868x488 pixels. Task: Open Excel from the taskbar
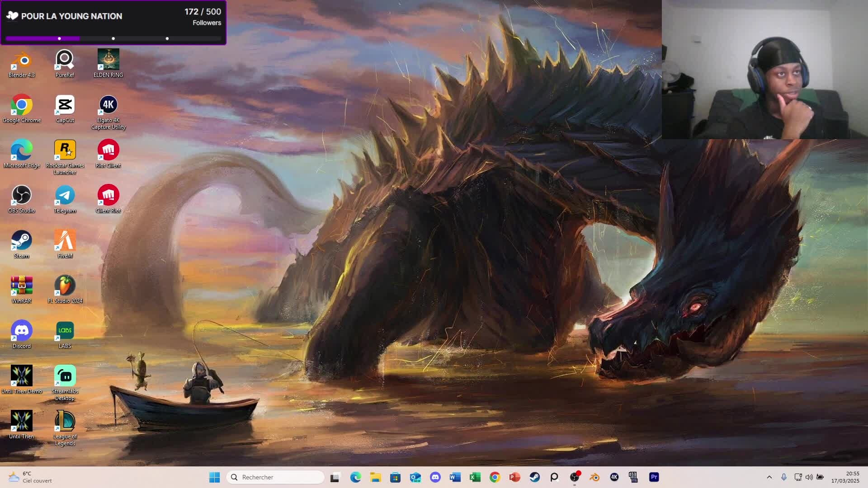pos(475,477)
